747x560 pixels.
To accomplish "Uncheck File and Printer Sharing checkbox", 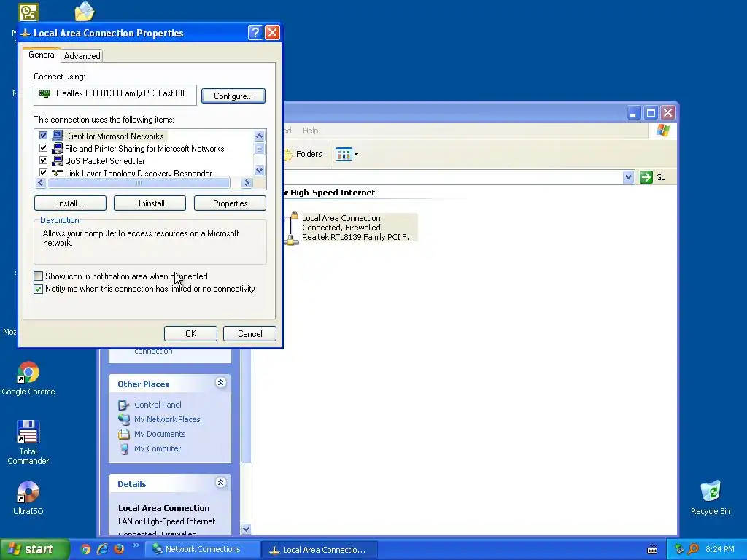I will pos(43,147).
